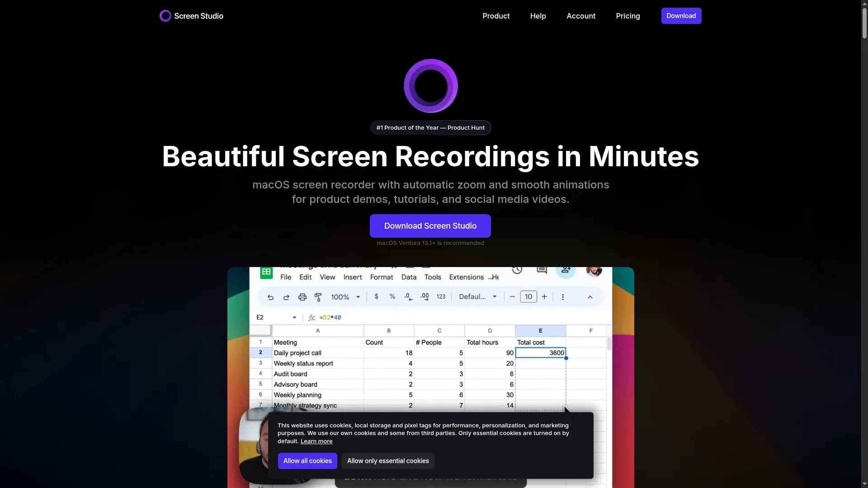Screen dimensions: 868x488
Task: Click the paint format icon
Action: (318, 297)
